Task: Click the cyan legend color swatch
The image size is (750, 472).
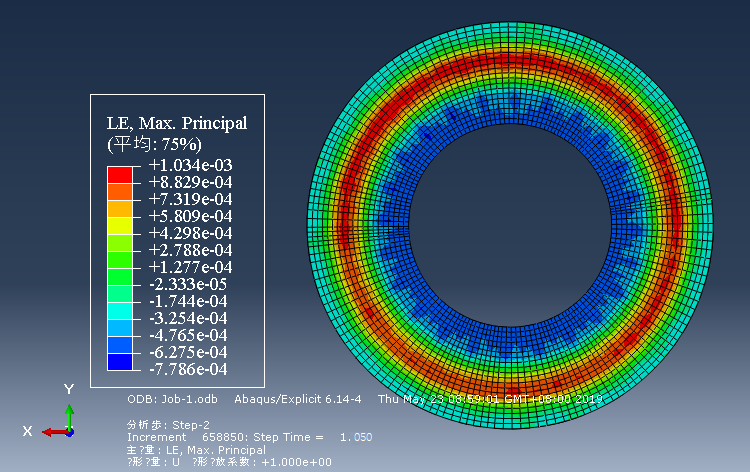Action: pos(120,311)
